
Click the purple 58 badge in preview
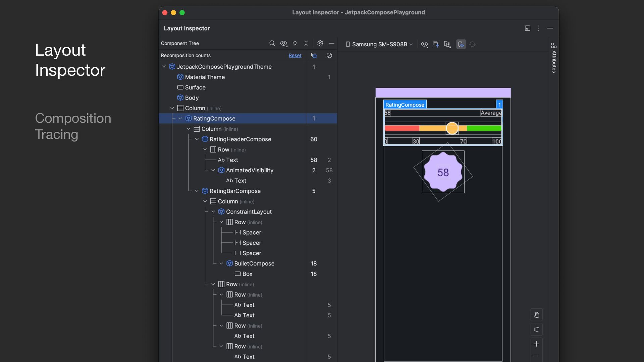pyautogui.click(x=443, y=172)
